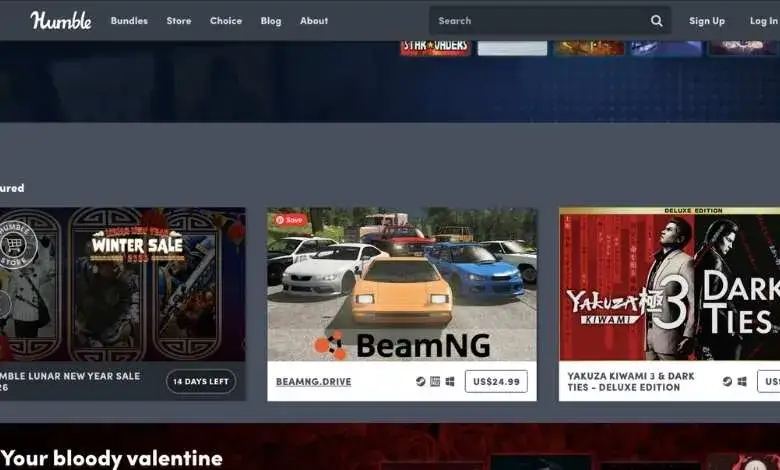Click the Humble logo
Viewport: 780px width, 470px height.
61,20
